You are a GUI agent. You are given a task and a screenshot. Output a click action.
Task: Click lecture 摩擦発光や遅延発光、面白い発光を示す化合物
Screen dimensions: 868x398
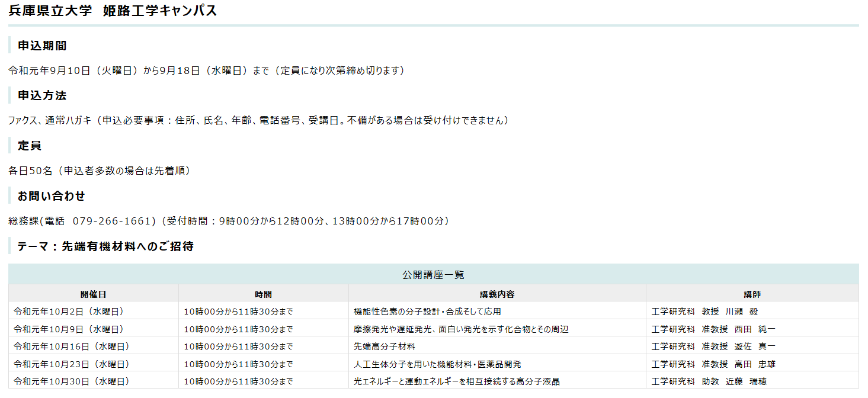(497, 329)
